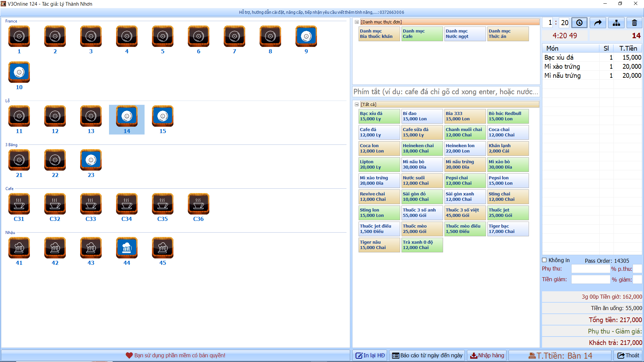Open Danh mục Cafe category
The width and height of the screenshot is (644, 362).
tap(422, 34)
